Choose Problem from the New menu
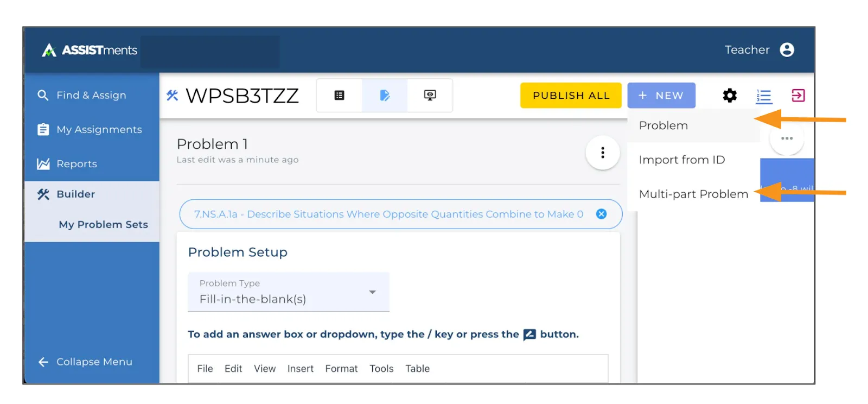The image size is (868, 404). tap(693, 125)
